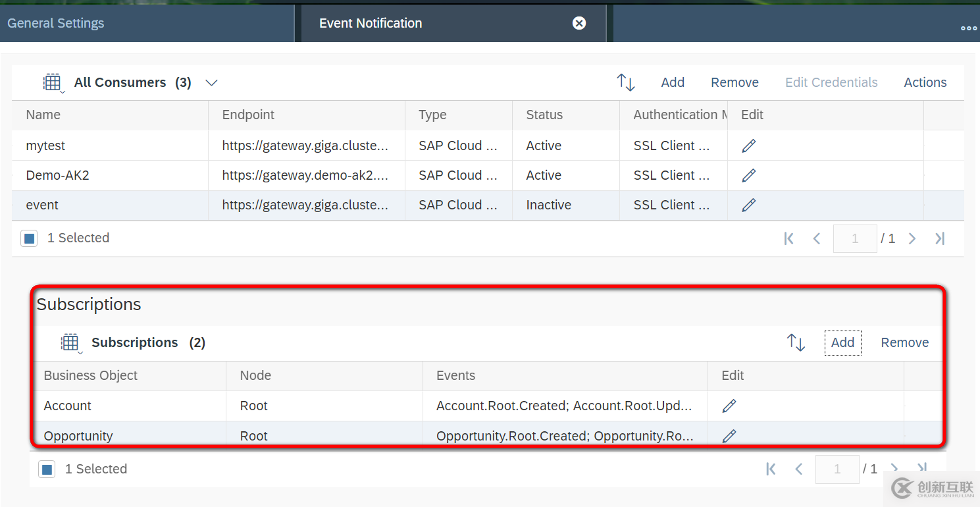Expand the All Consumers view dropdown
Screen dimensions: 980x507
tap(211, 82)
